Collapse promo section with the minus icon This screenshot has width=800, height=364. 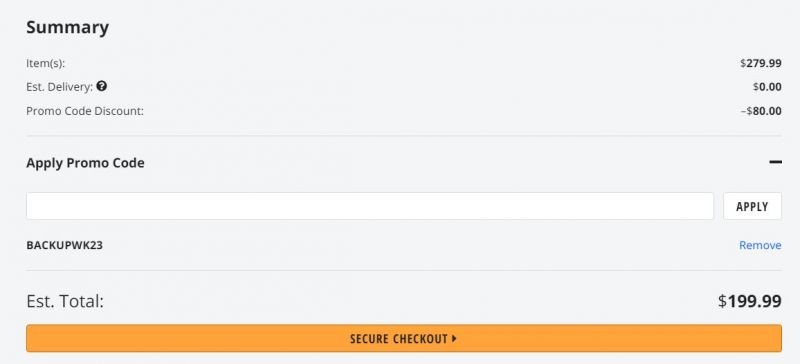point(776,162)
